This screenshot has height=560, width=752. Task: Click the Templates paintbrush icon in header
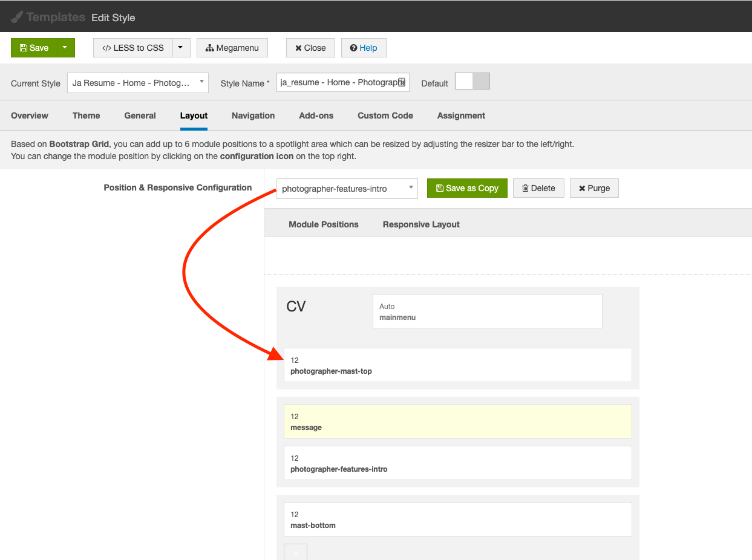click(17, 17)
